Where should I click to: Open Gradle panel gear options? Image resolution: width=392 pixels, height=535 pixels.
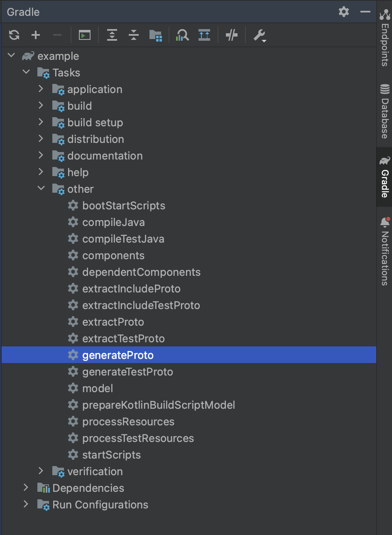(x=344, y=12)
